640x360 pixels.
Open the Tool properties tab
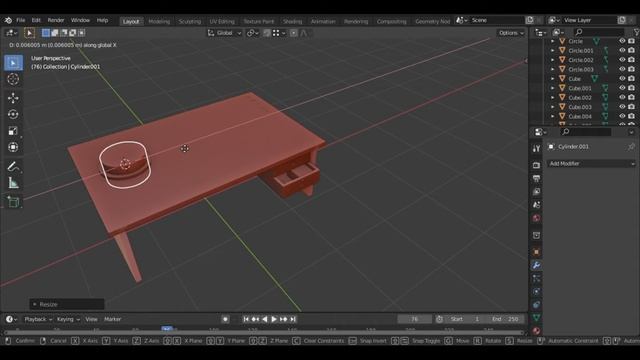[x=536, y=149]
